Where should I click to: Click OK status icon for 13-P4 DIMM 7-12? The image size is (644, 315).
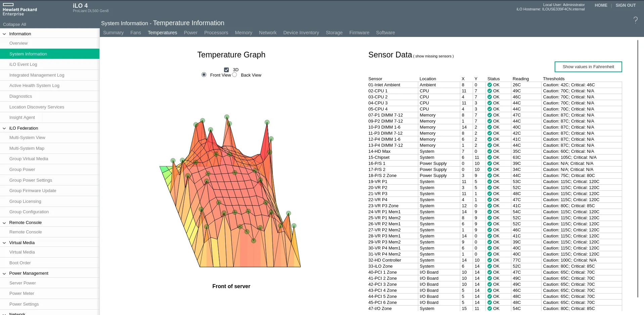coord(489,145)
